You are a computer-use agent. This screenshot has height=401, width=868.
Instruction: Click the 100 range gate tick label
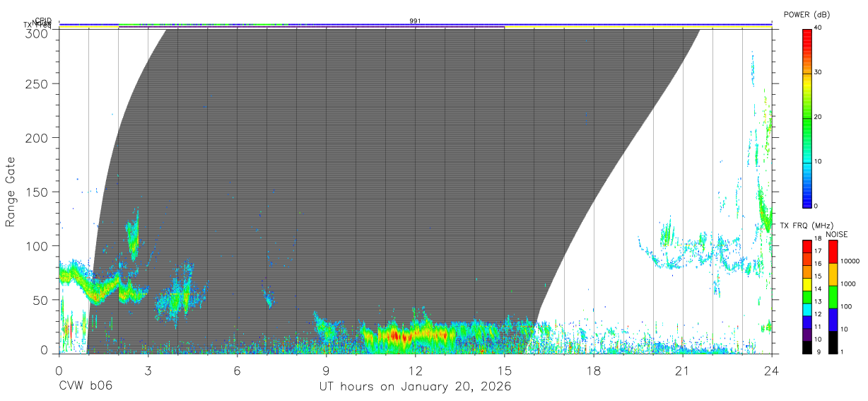tap(36, 245)
